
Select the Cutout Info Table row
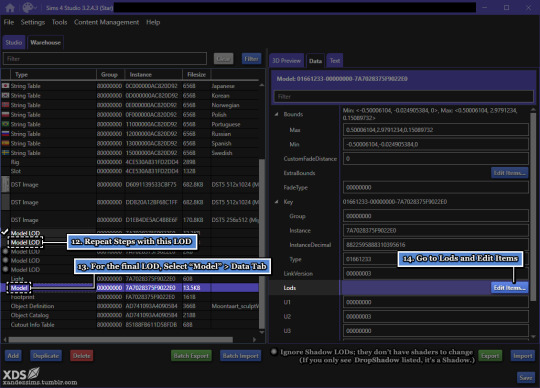[130, 325]
